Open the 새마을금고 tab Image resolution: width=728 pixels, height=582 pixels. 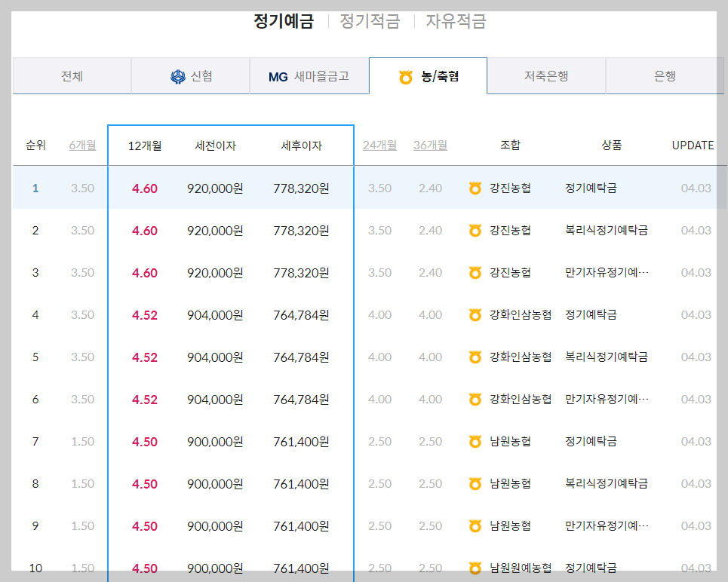pos(309,75)
